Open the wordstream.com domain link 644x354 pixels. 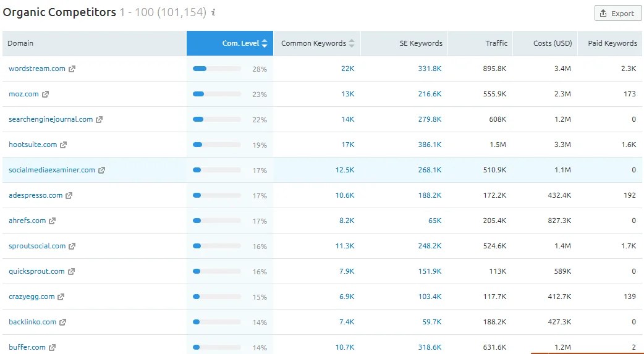click(37, 69)
